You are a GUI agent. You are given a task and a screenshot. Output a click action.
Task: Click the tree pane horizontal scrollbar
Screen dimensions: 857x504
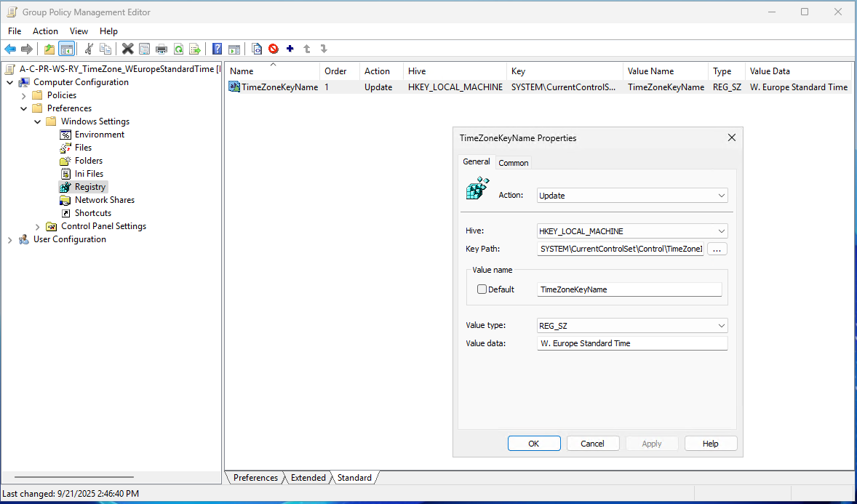pyautogui.click(x=73, y=477)
